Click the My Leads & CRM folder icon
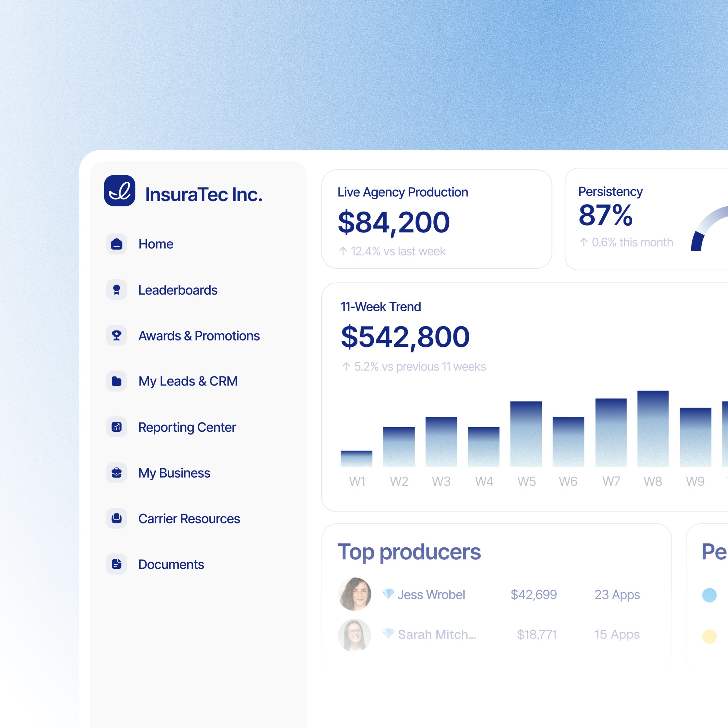The width and height of the screenshot is (728, 728). click(117, 382)
